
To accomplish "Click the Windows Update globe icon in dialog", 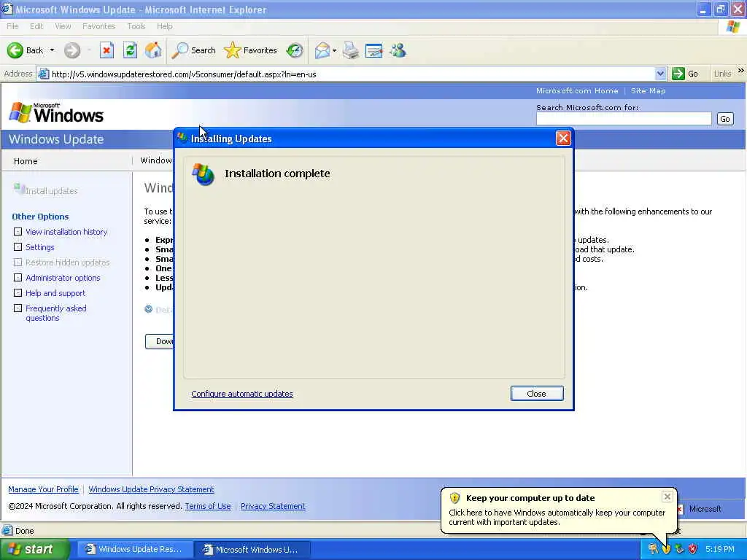I will pos(204,174).
